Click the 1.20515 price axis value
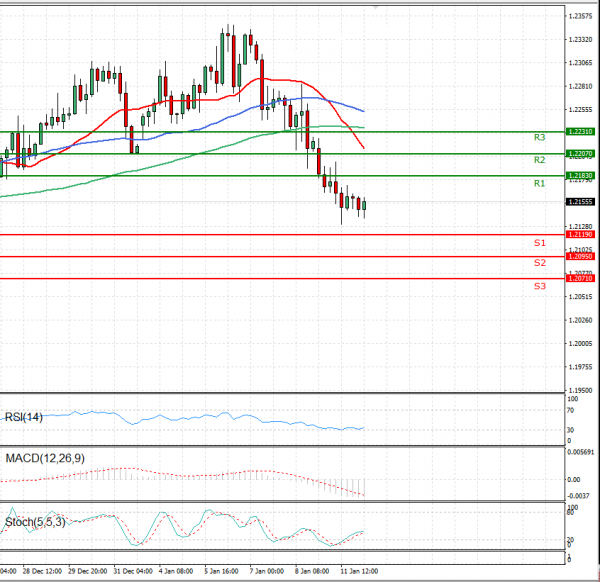The width and height of the screenshot is (600, 582). (x=580, y=297)
